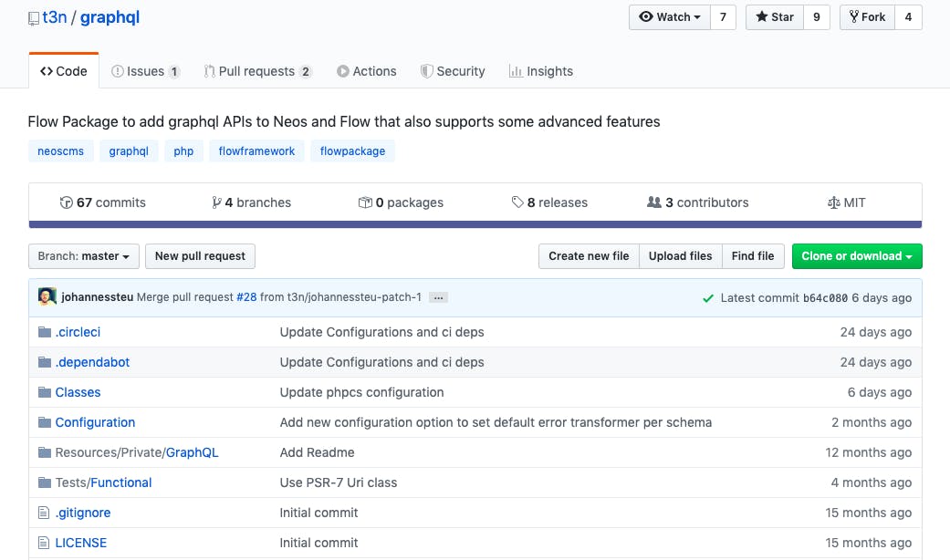Open the Configuration folder
The image size is (950, 560).
click(95, 422)
